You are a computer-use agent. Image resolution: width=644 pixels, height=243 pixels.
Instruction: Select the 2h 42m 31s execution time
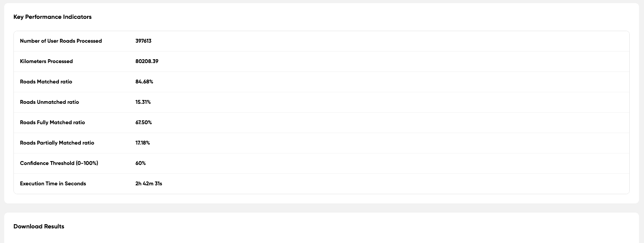[149, 184]
